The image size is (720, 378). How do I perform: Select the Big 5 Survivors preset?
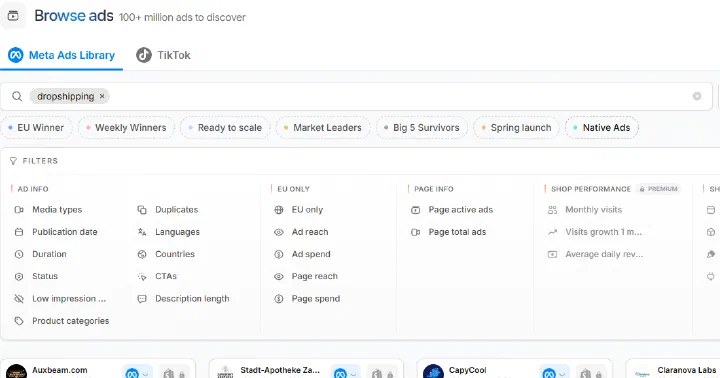coord(422,128)
